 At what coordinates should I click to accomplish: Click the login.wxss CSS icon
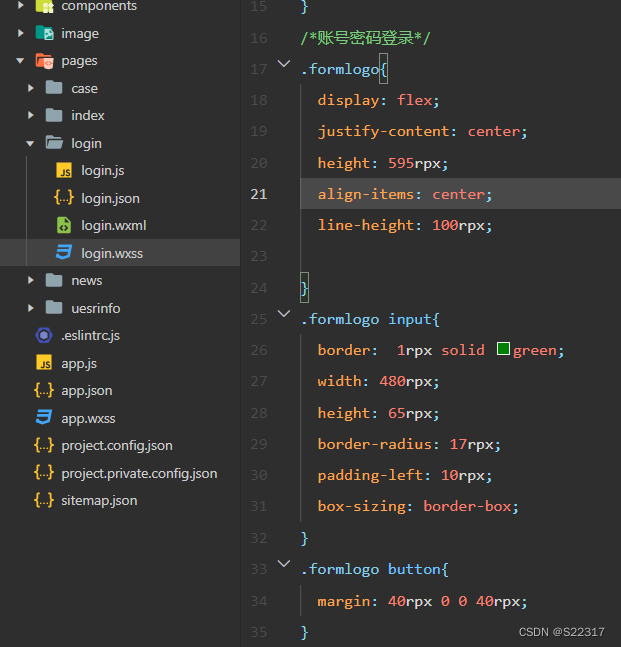click(x=64, y=252)
